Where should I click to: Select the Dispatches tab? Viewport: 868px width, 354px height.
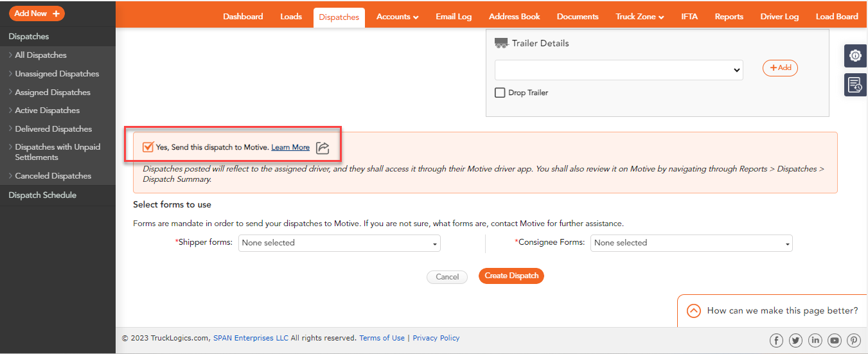[x=339, y=17]
